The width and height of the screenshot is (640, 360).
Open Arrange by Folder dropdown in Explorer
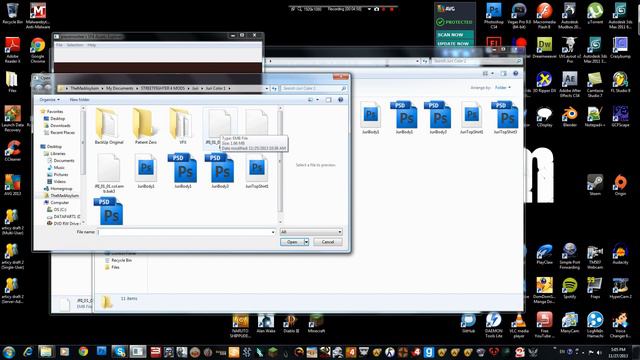502,87
